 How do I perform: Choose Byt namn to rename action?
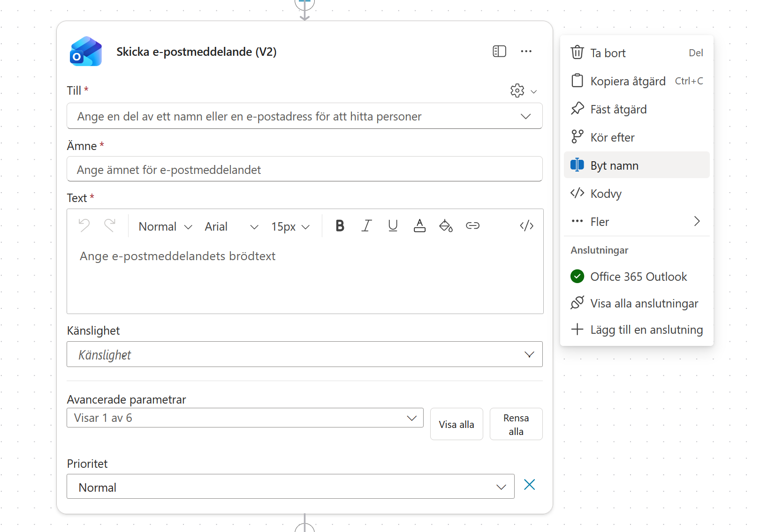(x=637, y=165)
